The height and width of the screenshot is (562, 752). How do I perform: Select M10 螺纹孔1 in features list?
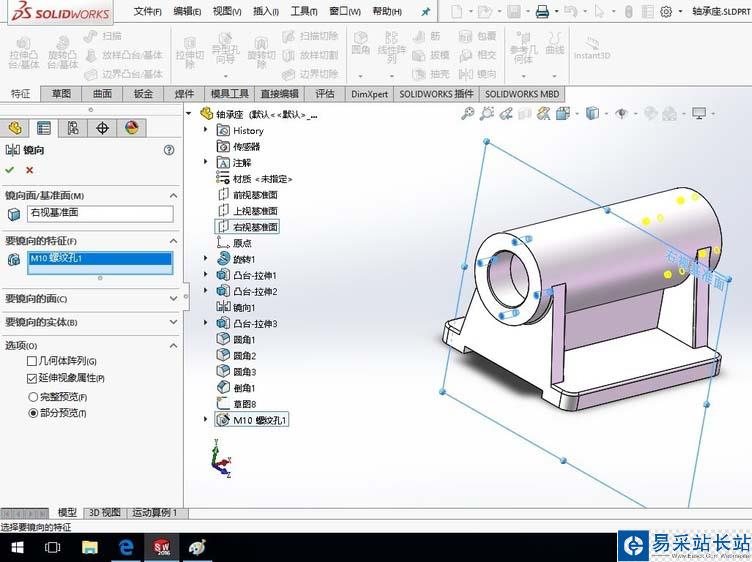(100, 258)
